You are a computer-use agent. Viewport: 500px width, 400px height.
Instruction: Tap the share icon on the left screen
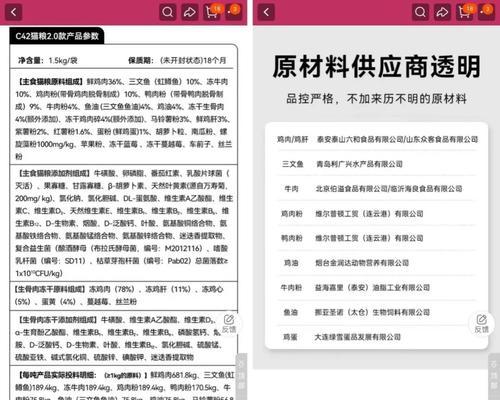click(x=190, y=12)
